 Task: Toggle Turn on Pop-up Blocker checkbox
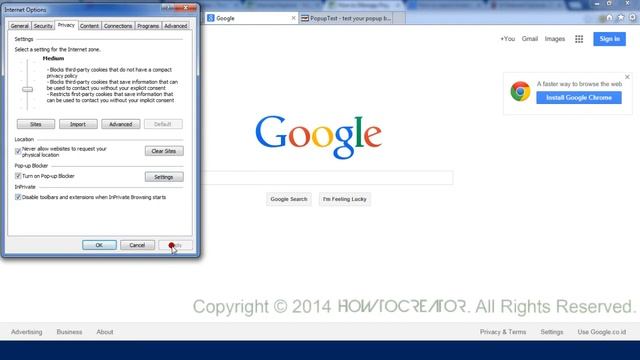pos(18,176)
